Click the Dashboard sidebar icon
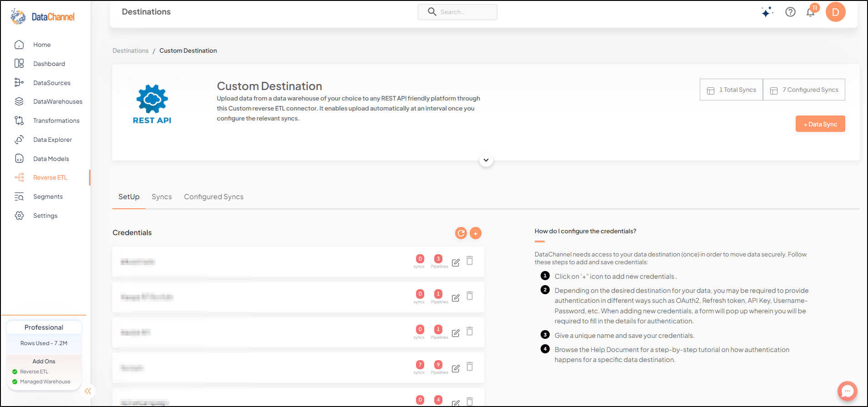 19,64
